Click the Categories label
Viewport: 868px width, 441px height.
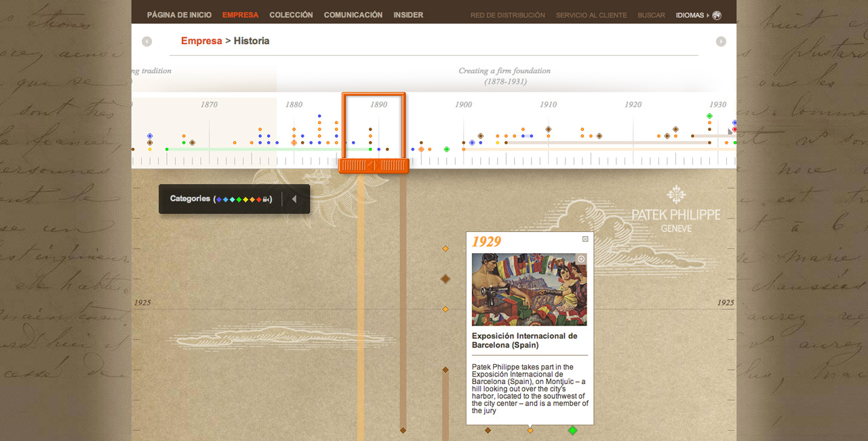pos(190,199)
